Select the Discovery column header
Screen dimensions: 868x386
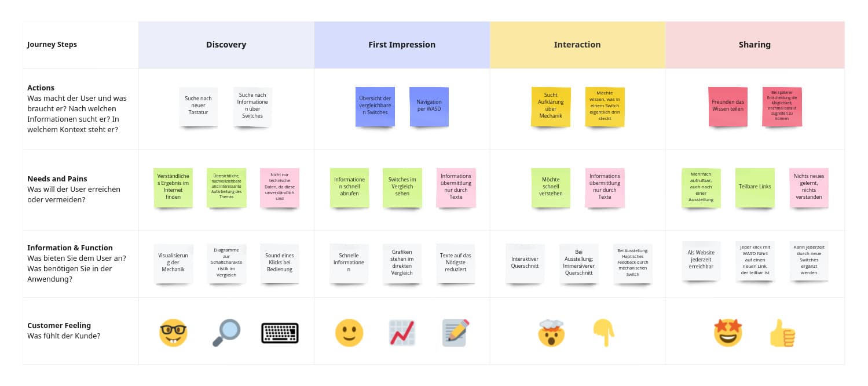[226, 45]
